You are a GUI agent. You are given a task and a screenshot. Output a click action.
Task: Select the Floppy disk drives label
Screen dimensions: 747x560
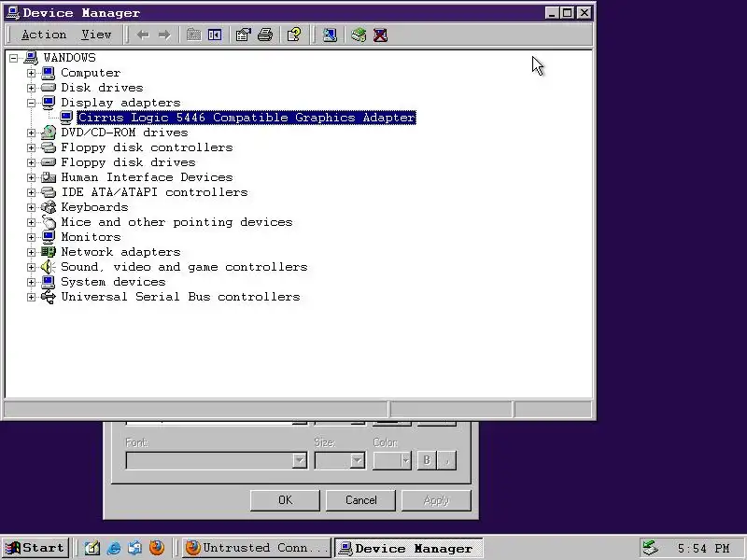(128, 162)
